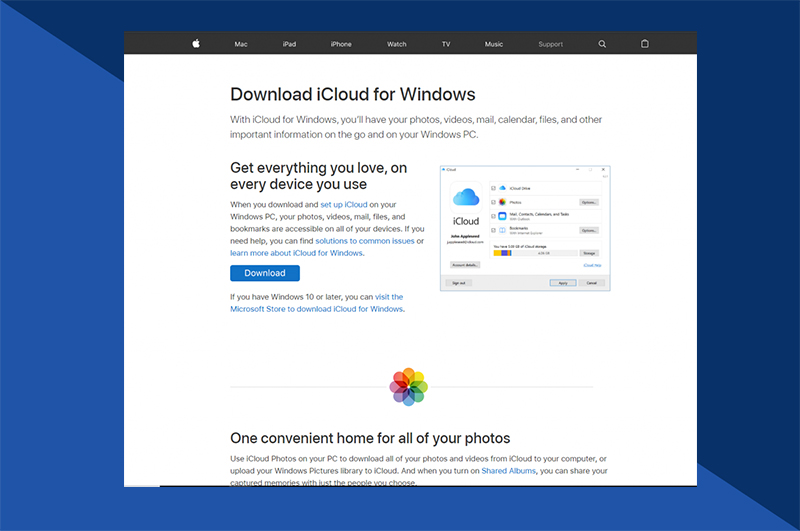Open the iCloud Help link in preview
800x531 pixels.
pos(592,265)
